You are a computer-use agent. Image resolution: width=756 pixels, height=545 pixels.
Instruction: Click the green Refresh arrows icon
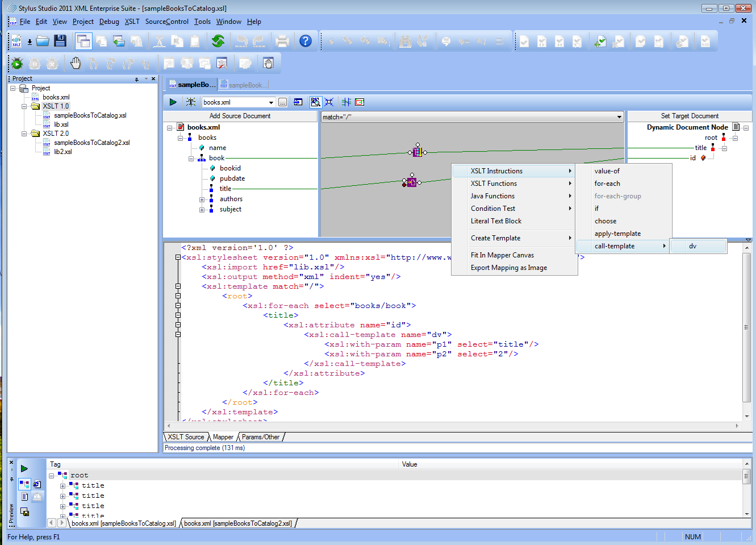[218, 41]
